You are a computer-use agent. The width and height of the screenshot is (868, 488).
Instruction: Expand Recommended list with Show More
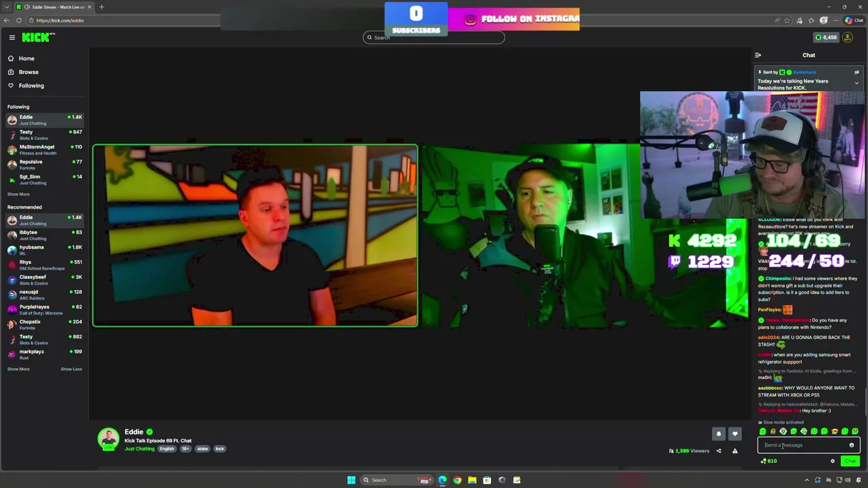(18, 369)
